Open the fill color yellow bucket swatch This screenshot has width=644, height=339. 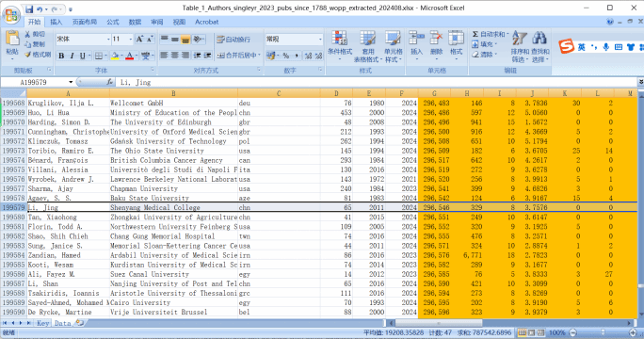(116, 56)
